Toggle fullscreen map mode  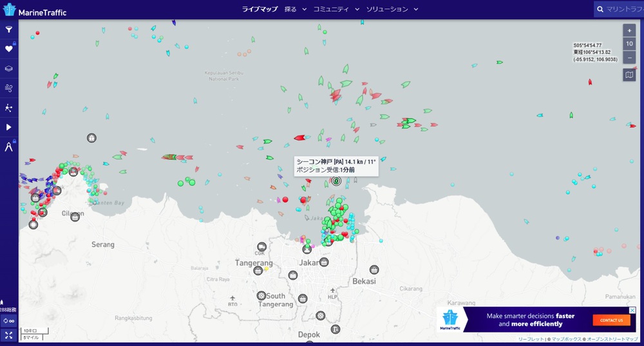[x=9, y=334]
